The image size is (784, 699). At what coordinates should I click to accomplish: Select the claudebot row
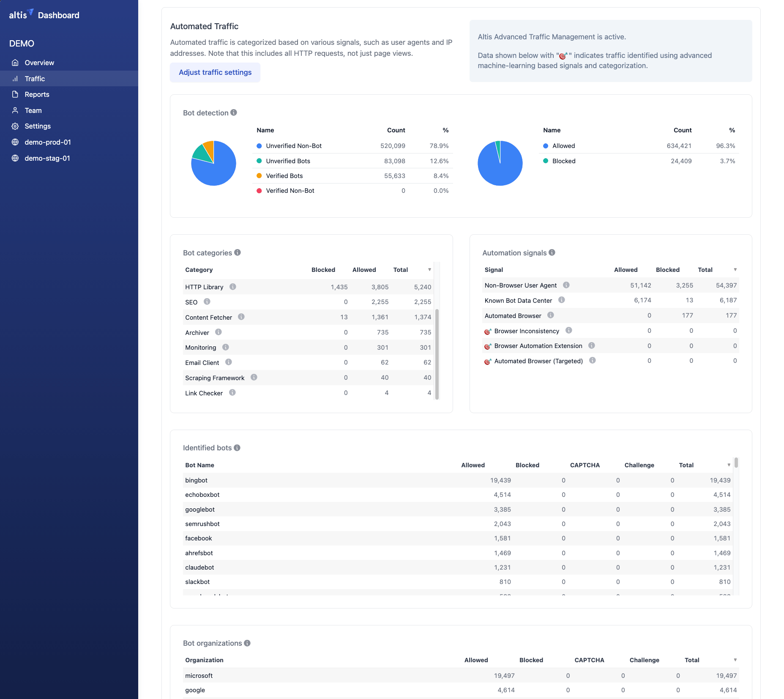coord(458,567)
